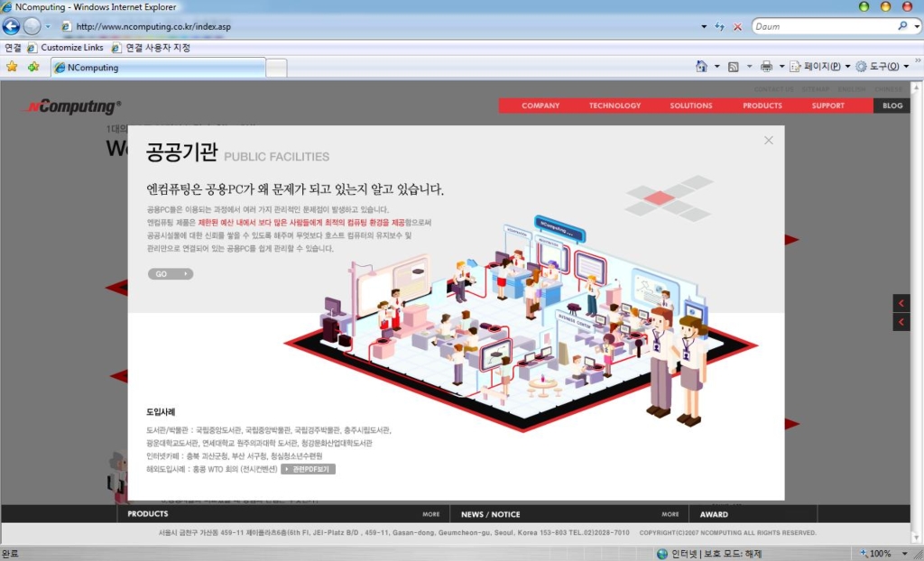Click the 도입사례 heading
Image resolution: width=924 pixels, height=561 pixels.
pyautogui.click(x=161, y=412)
